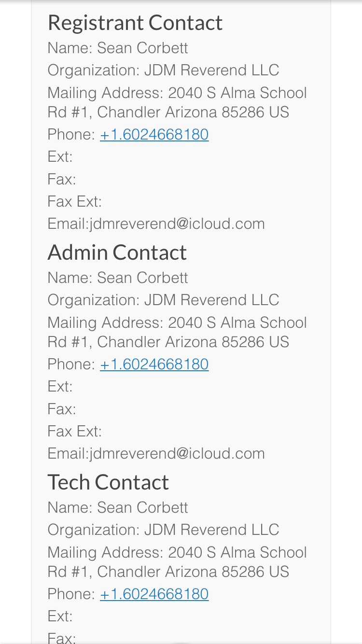Select the Fax Ext label under Admin Contact
This screenshot has height=644, width=362.
point(74,431)
